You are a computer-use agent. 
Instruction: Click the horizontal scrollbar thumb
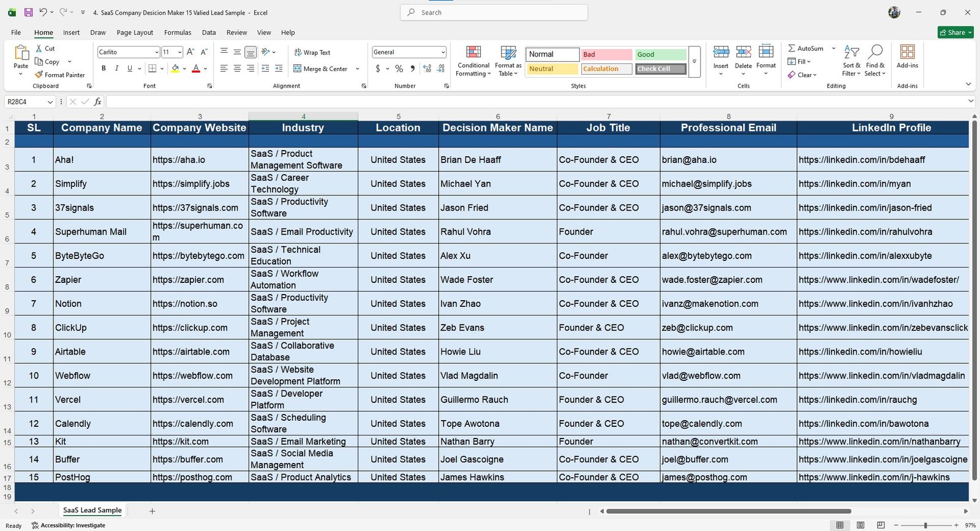coord(729,511)
